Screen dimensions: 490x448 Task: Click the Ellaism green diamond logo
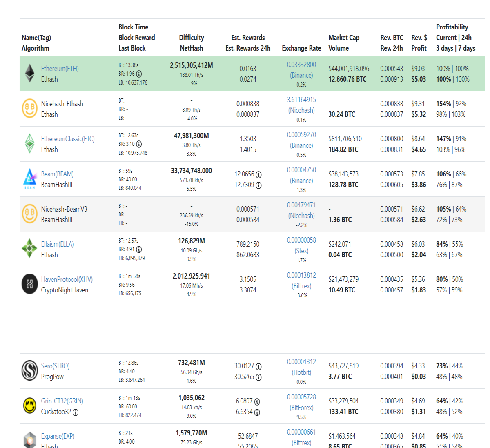[30, 249]
